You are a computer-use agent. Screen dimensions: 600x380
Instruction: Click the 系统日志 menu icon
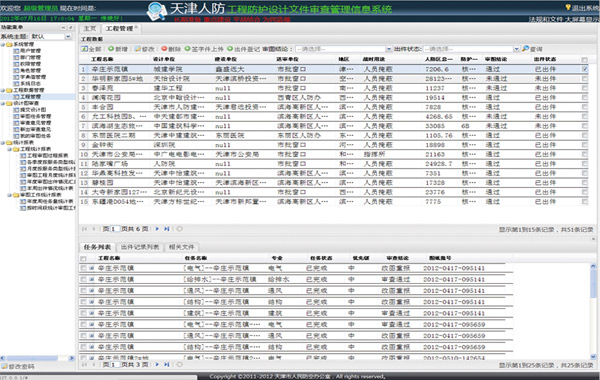point(16,83)
